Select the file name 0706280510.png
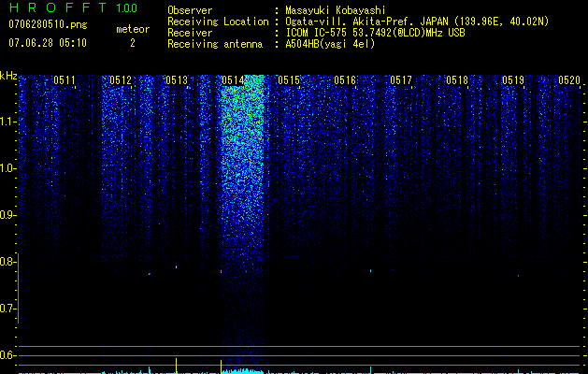 (x=48, y=24)
